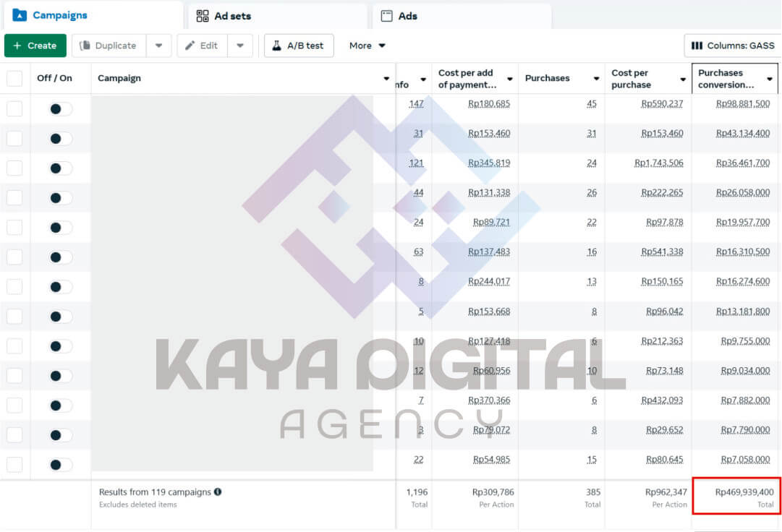Switch to the Ad sets tab

(232, 16)
